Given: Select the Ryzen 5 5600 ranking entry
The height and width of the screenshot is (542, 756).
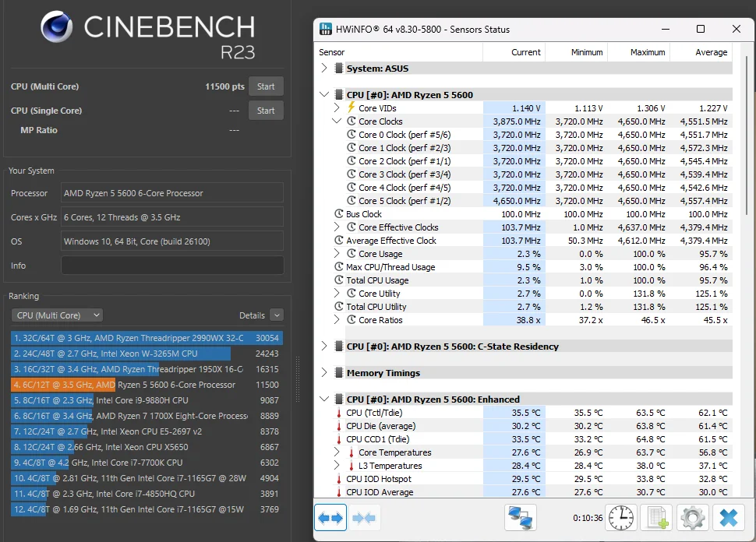Looking at the screenshot, I should pos(147,385).
